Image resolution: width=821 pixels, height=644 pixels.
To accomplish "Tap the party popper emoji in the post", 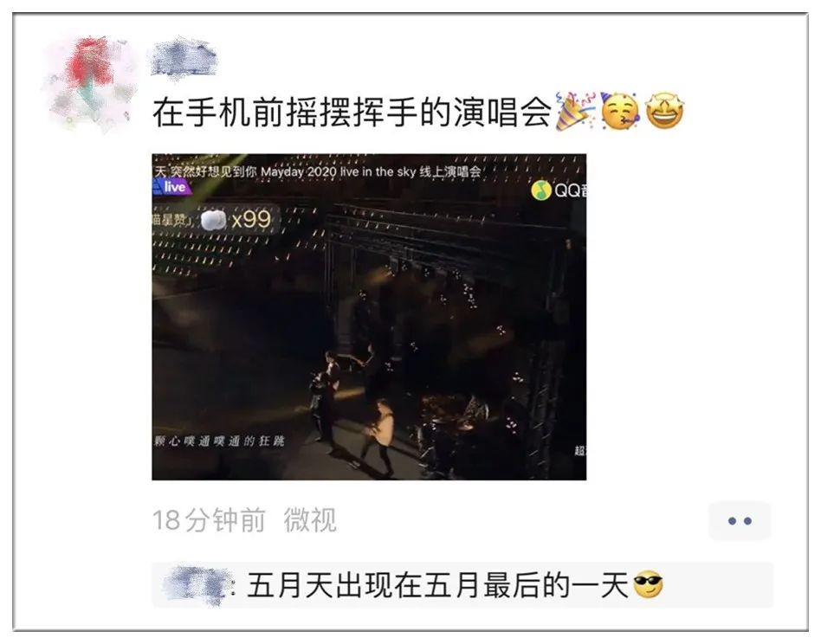I will point(575,111).
